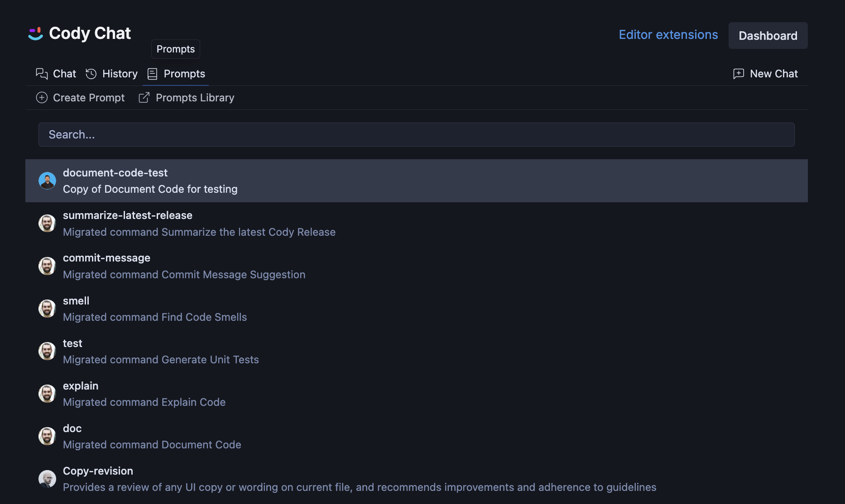Click the avatar beside explain prompt
Image resolution: width=845 pixels, height=504 pixels.
point(47,394)
